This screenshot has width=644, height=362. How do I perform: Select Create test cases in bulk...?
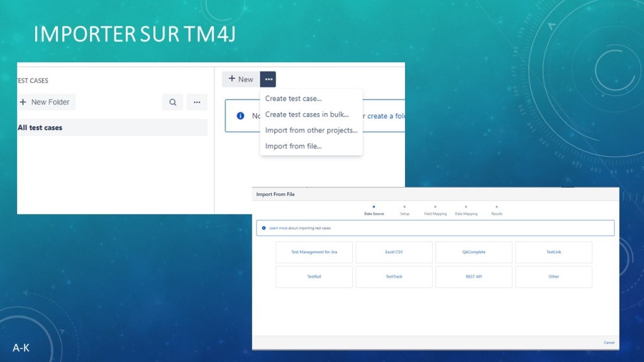click(307, 114)
